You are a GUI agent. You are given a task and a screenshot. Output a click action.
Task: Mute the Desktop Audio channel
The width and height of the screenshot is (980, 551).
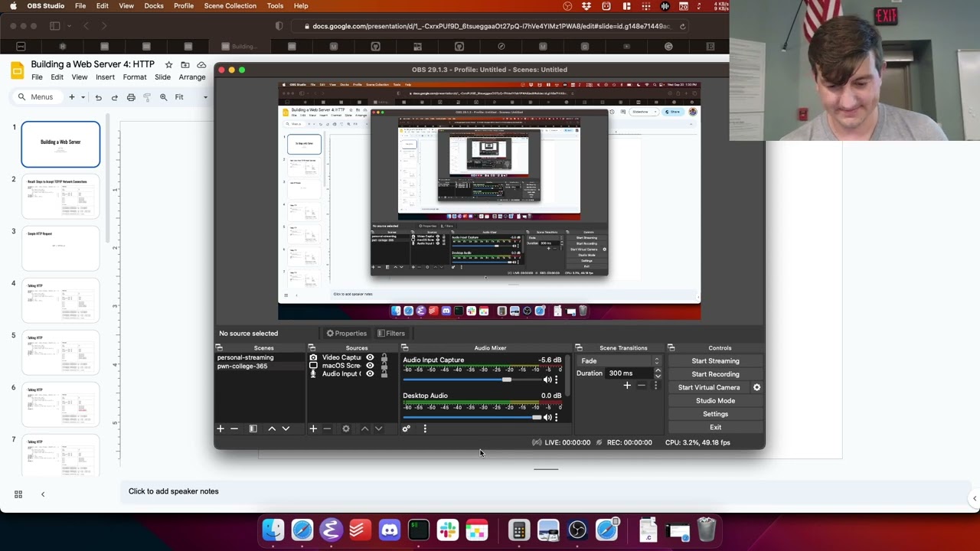coord(547,417)
